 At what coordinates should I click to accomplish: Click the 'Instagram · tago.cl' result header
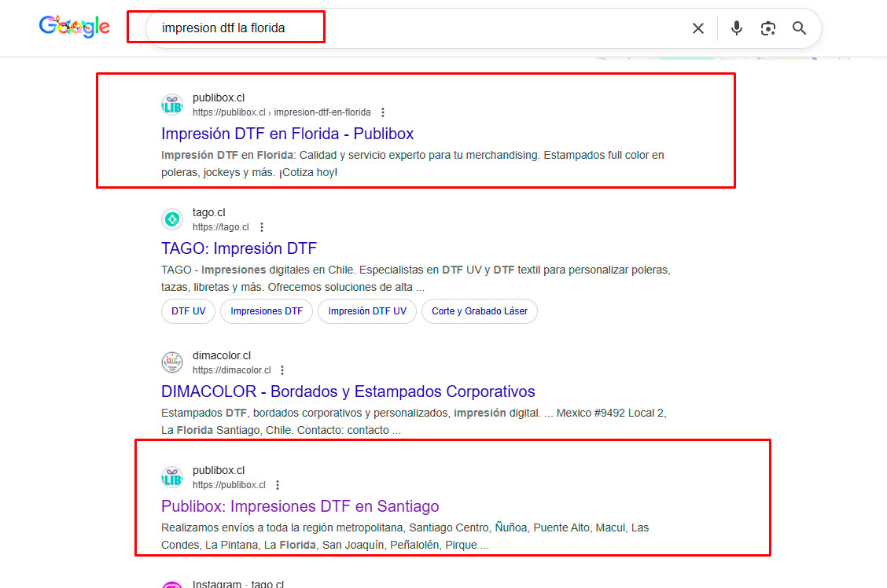[238, 583]
